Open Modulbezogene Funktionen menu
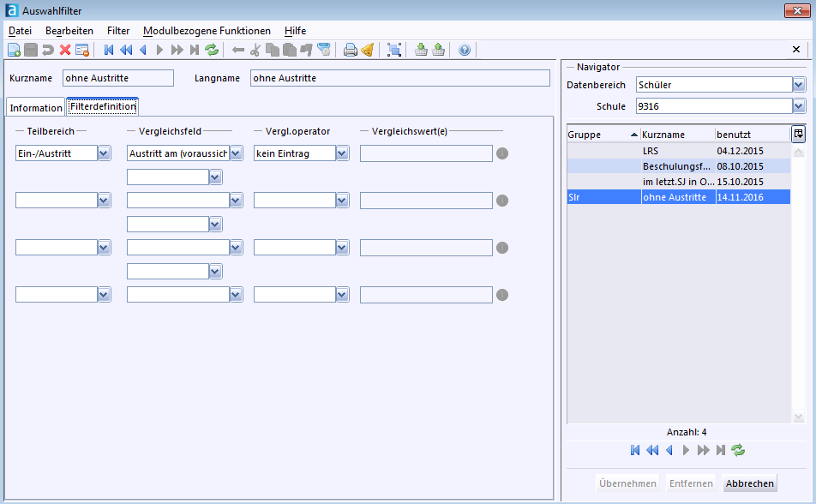Image resolution: width=816 pixels, height=504 pixels. 207,31
